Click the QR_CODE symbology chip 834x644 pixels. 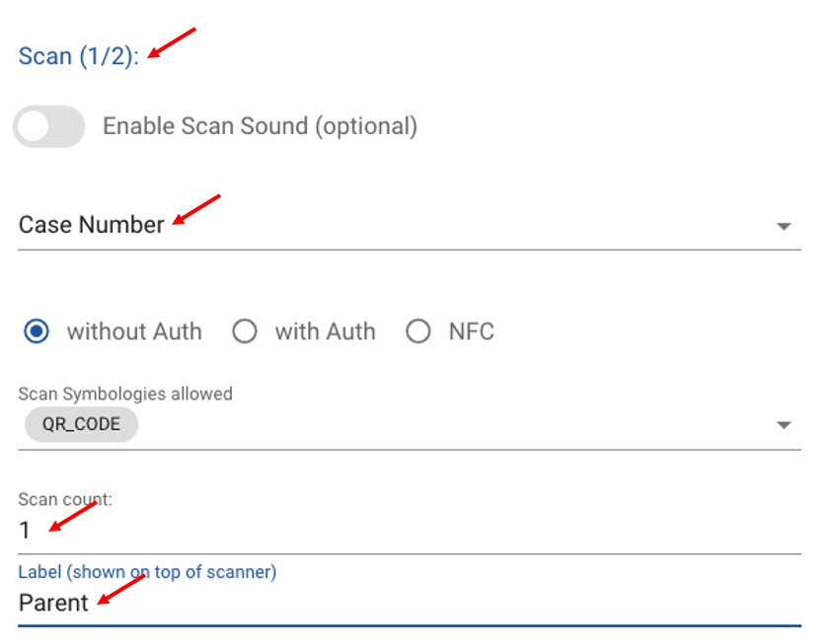[81, 425]
